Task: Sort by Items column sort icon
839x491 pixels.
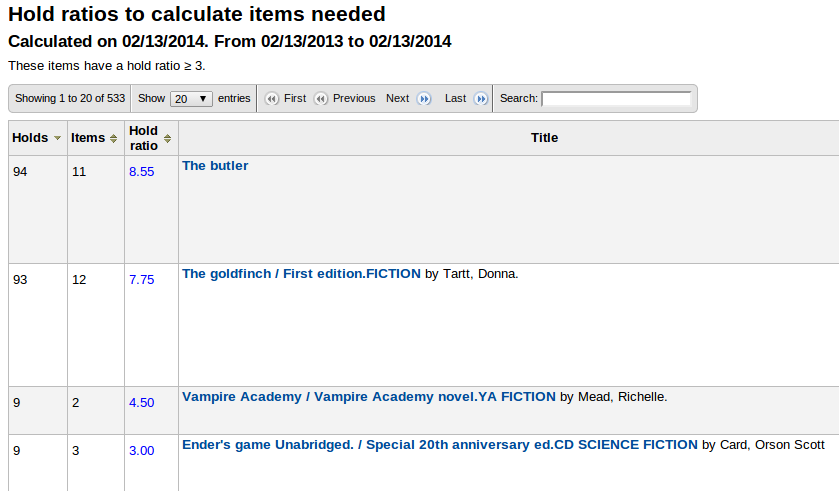Action: click(114, 138)
